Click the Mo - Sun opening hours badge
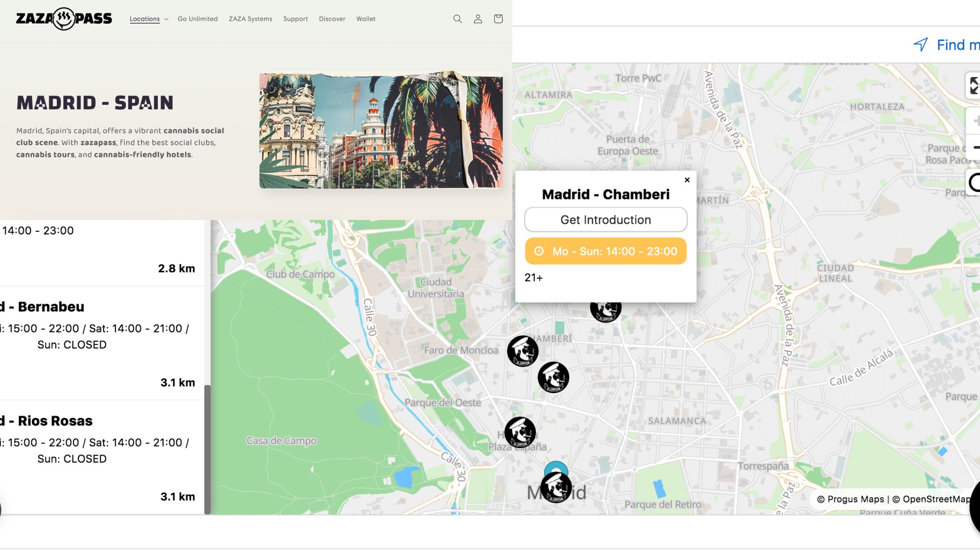This screenshot has width=980, height=551. (x=605, y=251)
